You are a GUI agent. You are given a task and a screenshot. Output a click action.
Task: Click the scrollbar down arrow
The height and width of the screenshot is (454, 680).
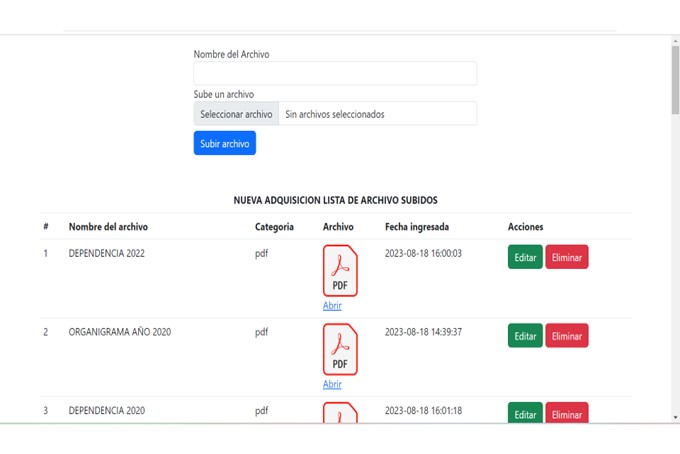pos(675,416)
